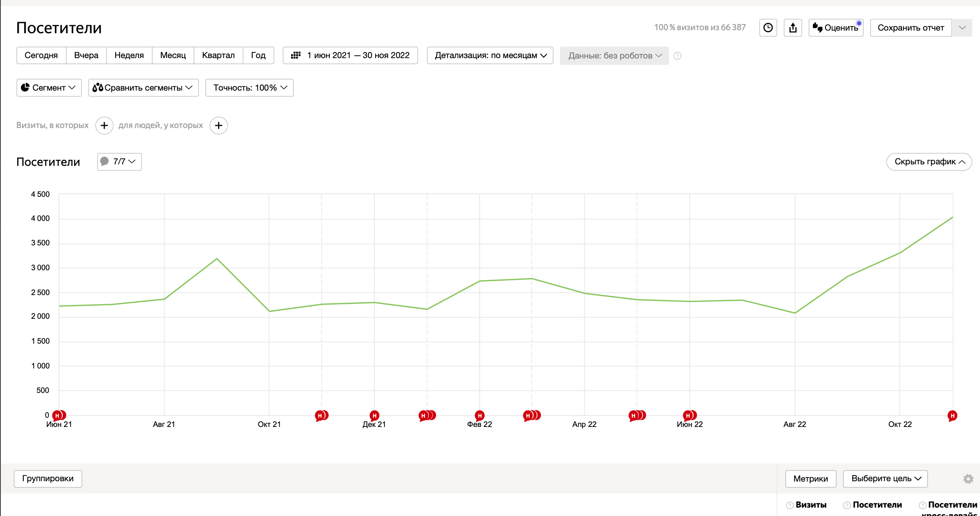The image size is (980, 516).
Task: Open the report history clock icon
Action: (x=768, y=28)
